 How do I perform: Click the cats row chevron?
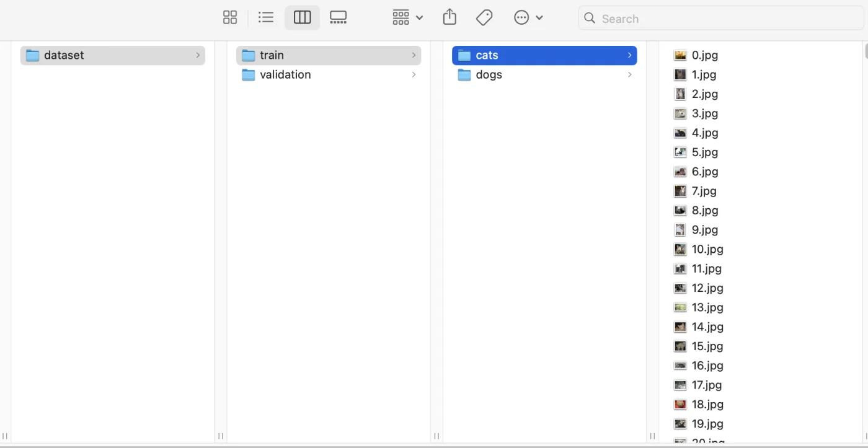(629, 55)
